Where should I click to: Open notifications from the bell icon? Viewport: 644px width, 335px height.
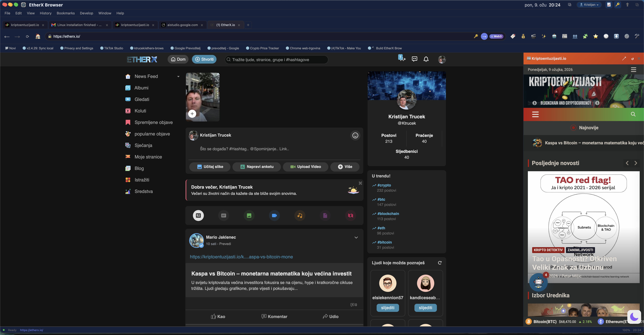click(x=426, y=59)
